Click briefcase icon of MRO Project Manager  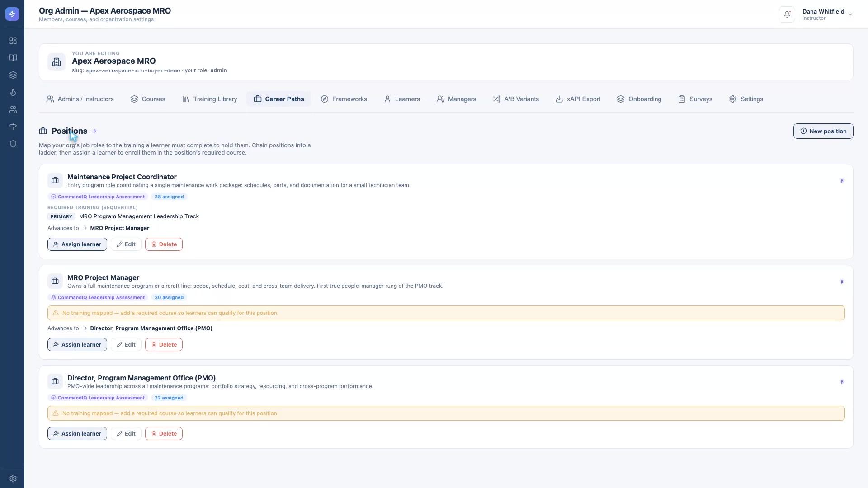coord(55,281)
